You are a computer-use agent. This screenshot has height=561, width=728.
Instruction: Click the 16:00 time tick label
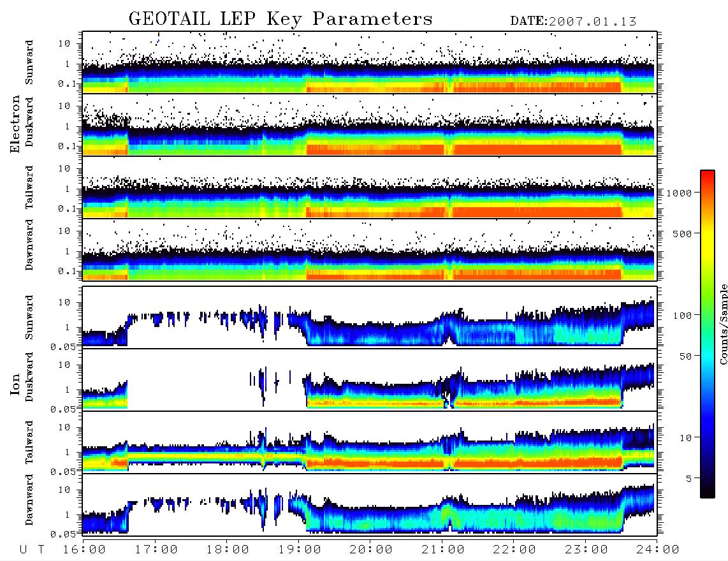pyautogui.click(x=85, y=550)
